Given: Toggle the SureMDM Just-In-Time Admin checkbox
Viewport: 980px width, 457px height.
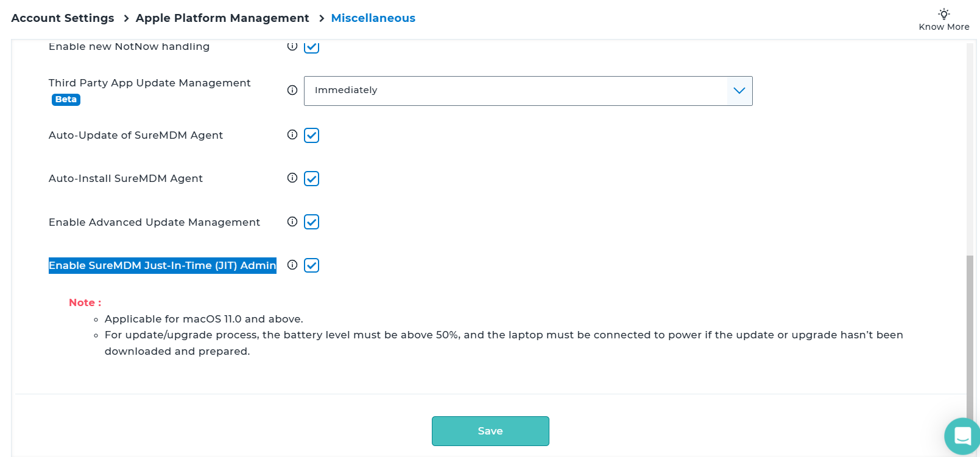Looking at the screenshot, I should (x=311, y=265).
